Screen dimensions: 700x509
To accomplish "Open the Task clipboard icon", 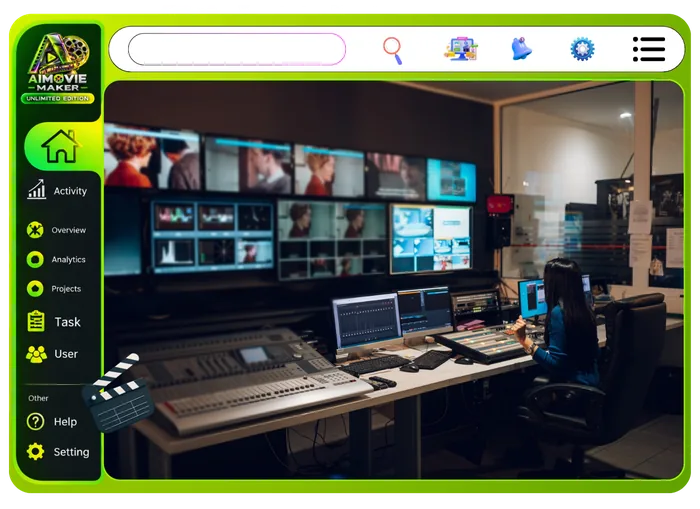I will tap(36, 321).
